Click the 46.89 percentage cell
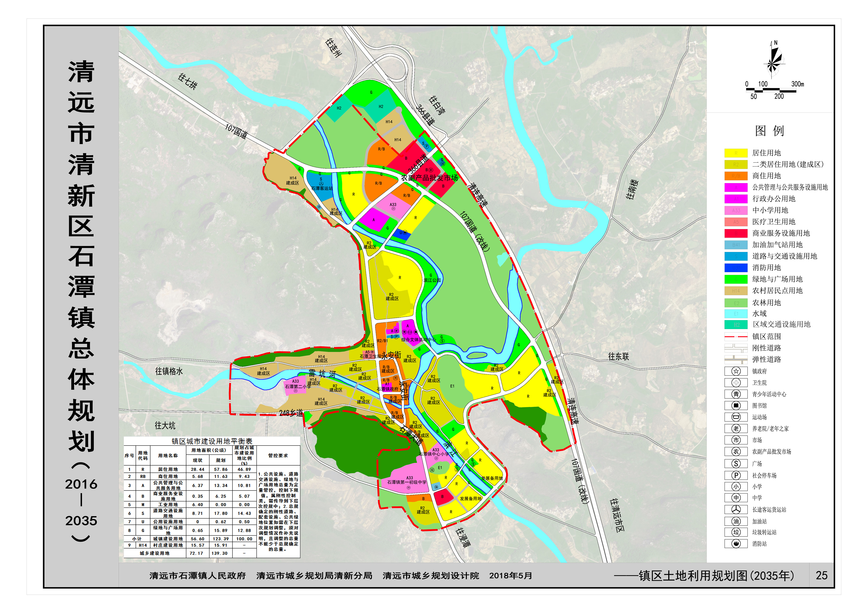868x613 pixels. (244, 469)
